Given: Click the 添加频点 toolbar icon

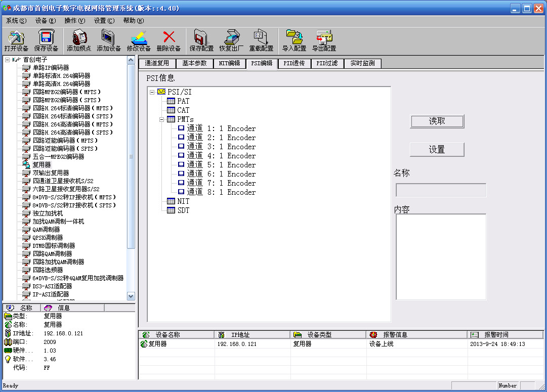Looking at the screenshot, I should click(79, 37).
